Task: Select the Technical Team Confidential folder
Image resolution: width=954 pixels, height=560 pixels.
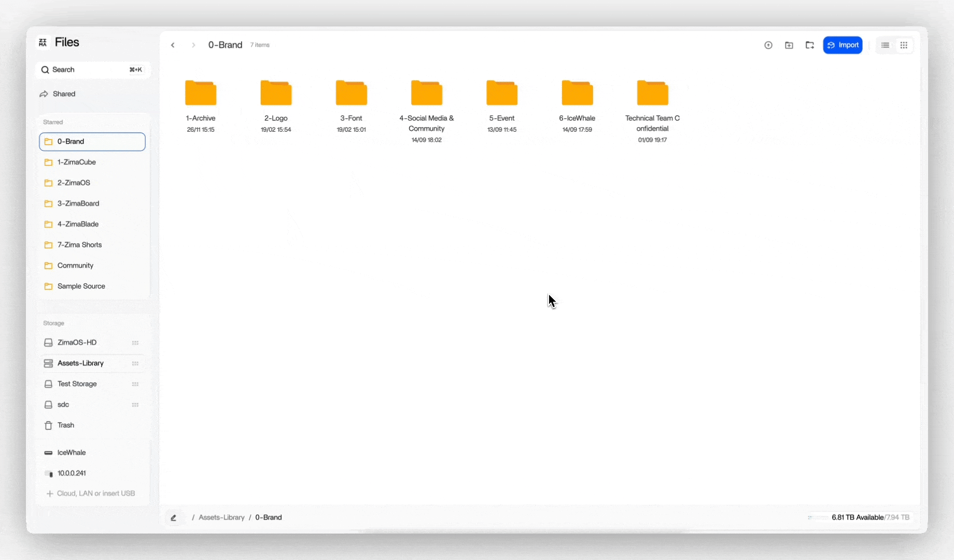Action: pos(653,111)
